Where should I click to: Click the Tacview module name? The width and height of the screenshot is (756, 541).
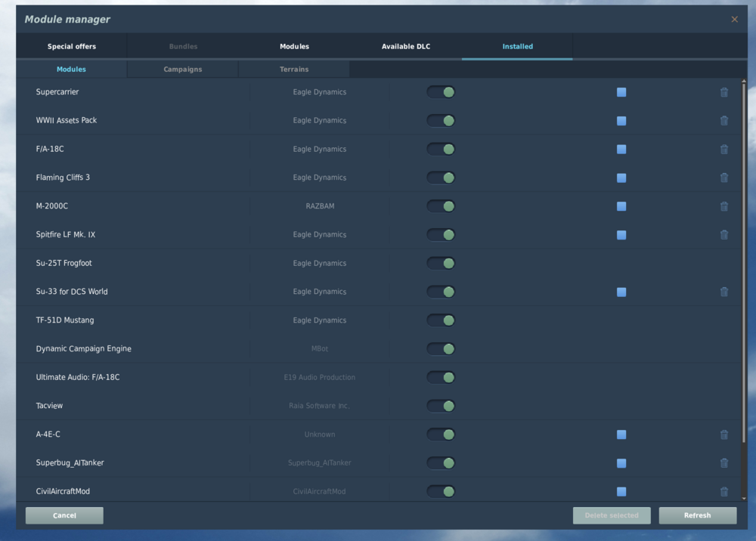(x=49, y=406)
